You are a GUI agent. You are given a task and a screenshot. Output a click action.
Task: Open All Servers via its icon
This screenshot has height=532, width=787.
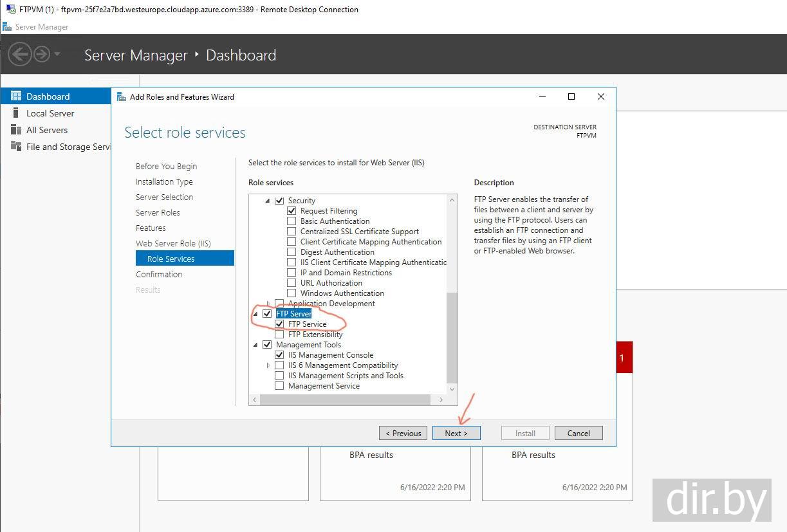click(x=16, y=130)
